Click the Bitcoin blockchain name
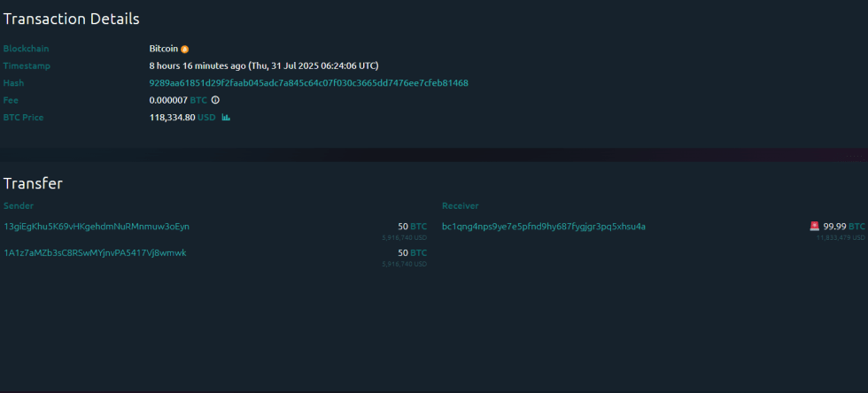 (163, 49)
